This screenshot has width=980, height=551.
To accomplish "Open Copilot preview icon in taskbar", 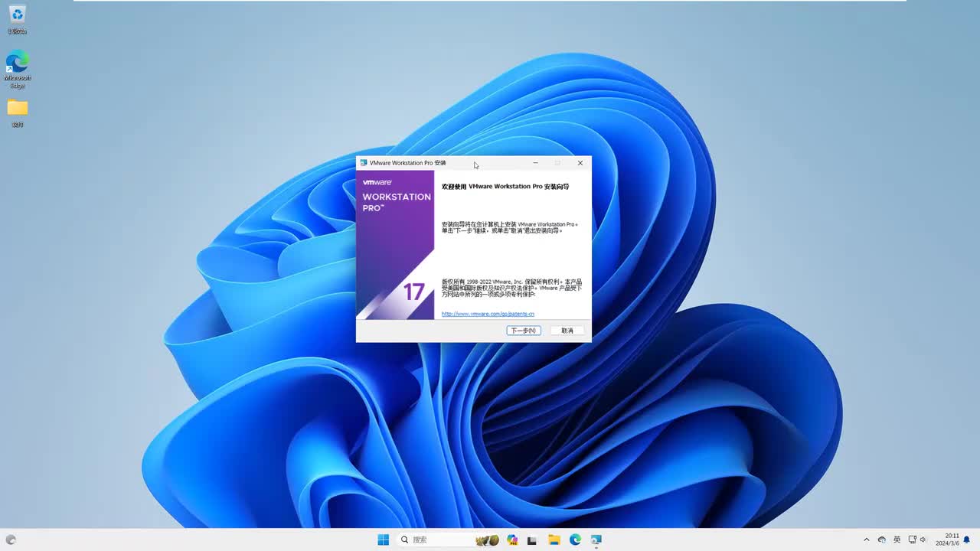I will click(x=512, y=540).
